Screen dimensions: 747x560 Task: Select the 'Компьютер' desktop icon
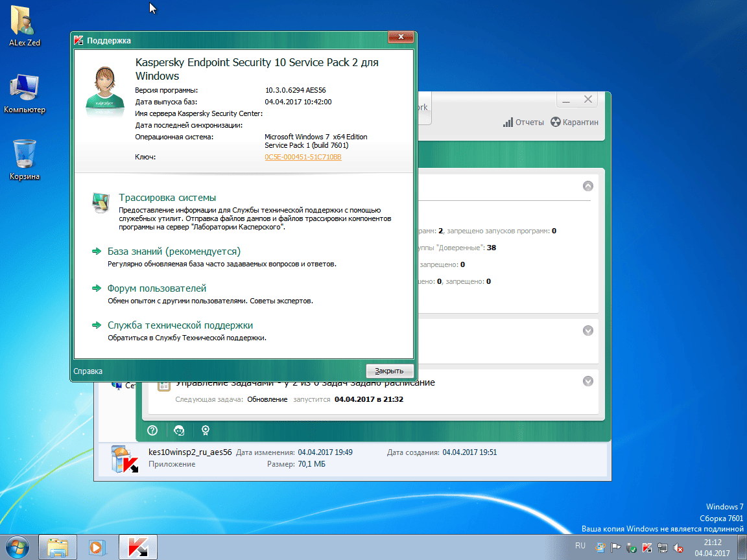pyautogui.click(x=24, y=94)
